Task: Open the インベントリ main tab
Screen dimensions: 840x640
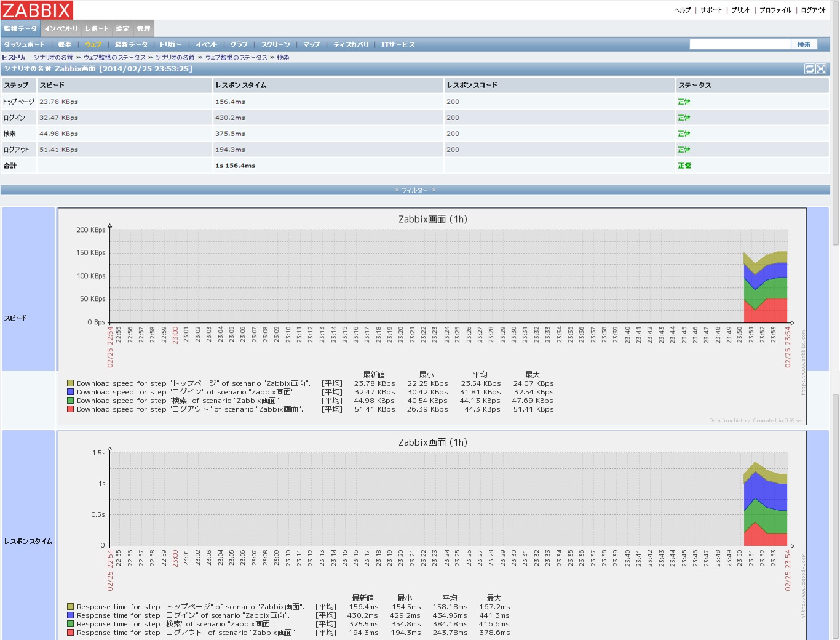Action: coord(61,28)
